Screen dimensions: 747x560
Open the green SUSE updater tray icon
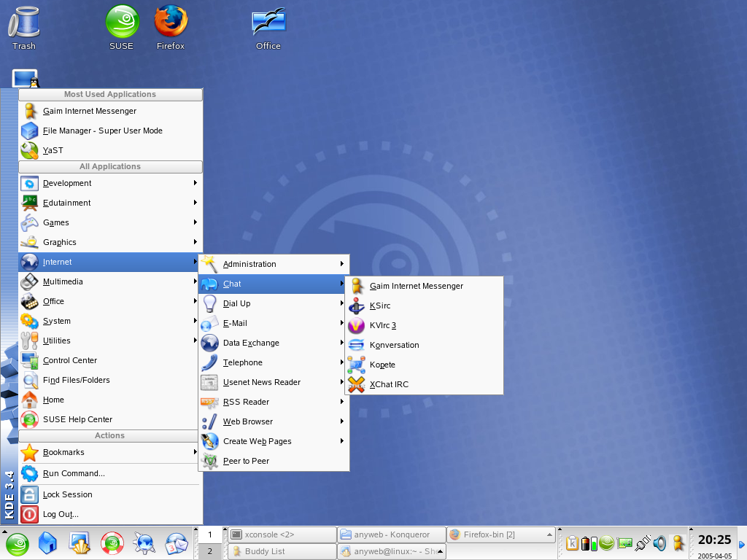[x=606, y=542]
